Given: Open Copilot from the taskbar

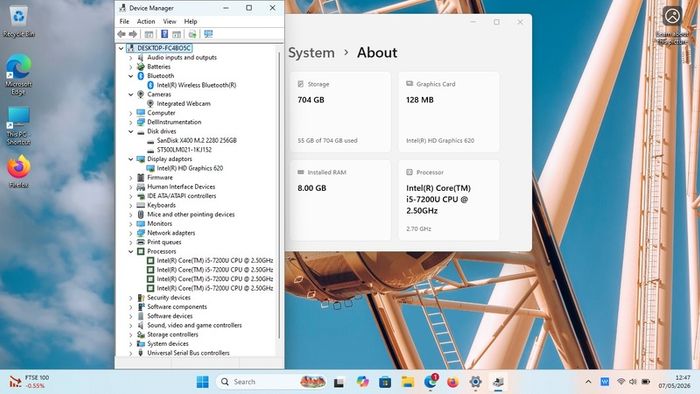Looking at the screenshot, I should (x=362, y=382).
